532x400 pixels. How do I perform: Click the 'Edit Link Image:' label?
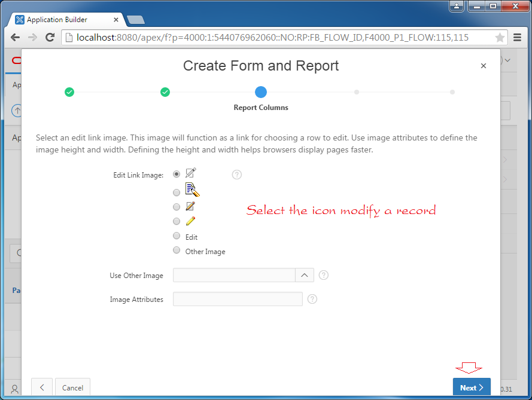coord(138,175)
